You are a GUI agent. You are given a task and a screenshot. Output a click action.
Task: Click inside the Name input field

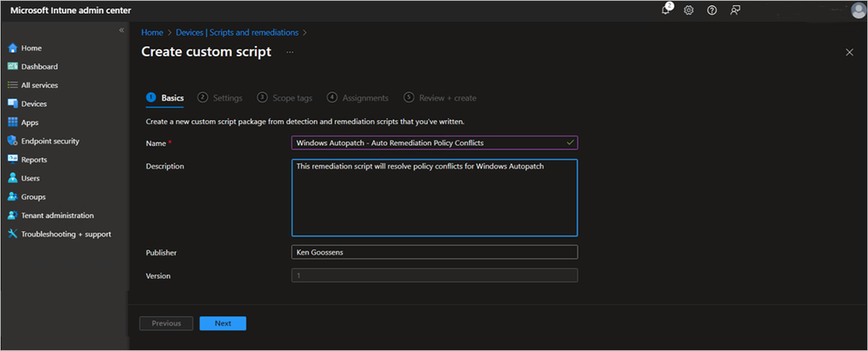coord(435,142)
